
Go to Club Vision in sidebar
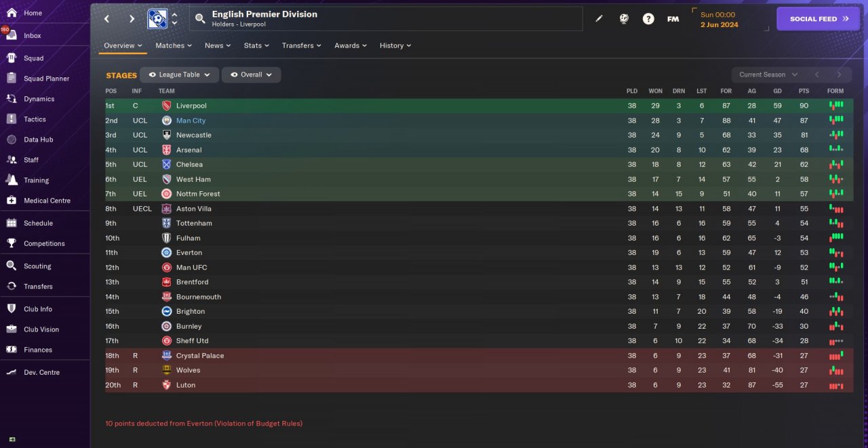41,329
